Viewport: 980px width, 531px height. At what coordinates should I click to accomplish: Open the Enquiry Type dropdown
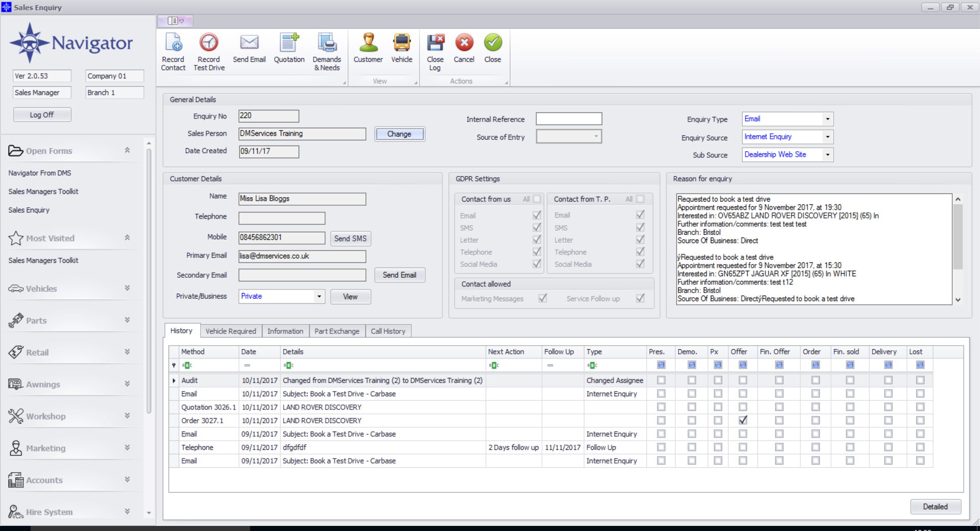point(827,119)
